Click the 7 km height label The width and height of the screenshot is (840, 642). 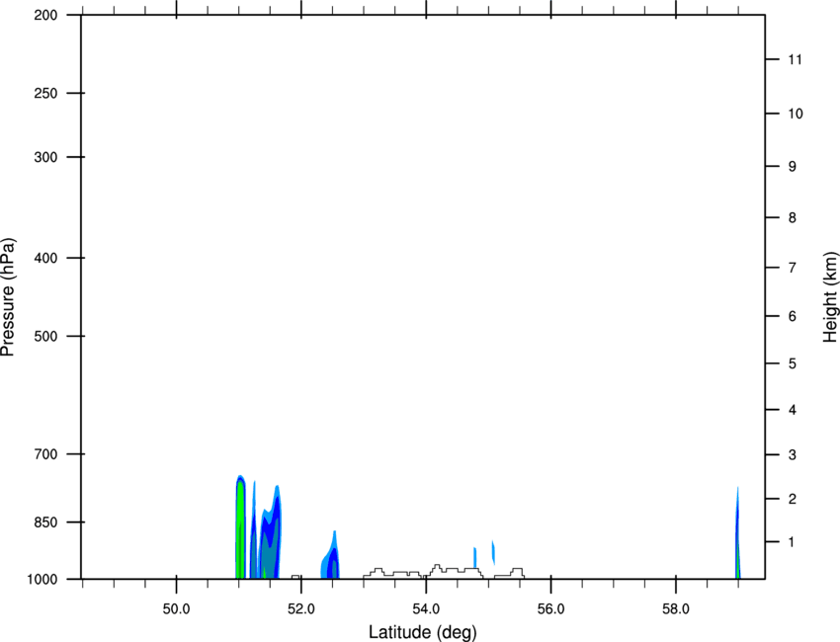[x=793, y=268]
